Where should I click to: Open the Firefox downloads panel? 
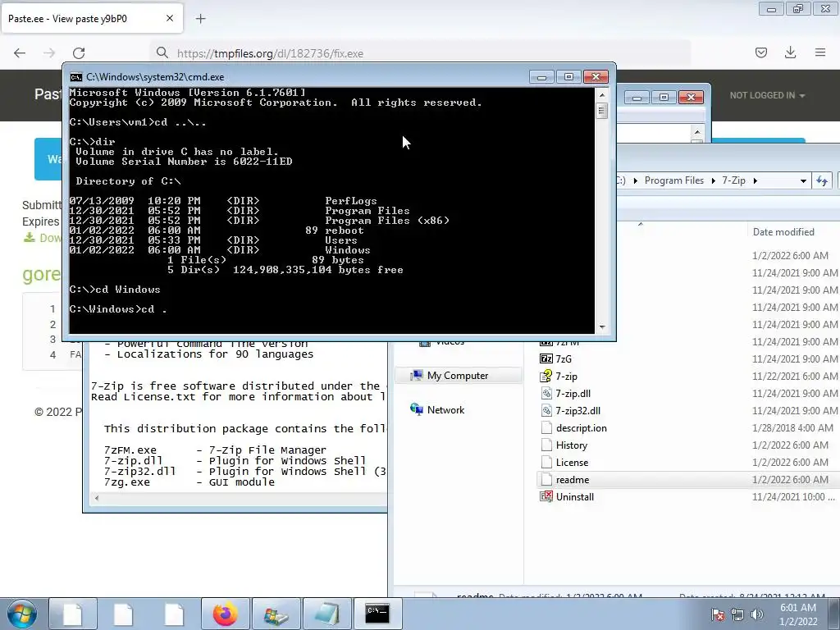790,52
